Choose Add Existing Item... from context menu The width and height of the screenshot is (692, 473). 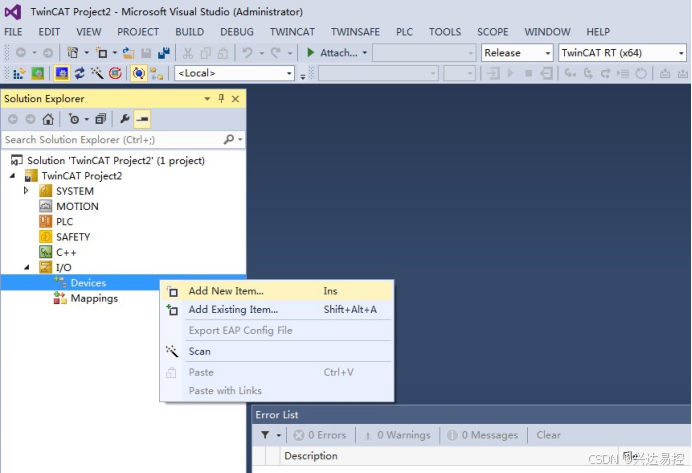[x=277, y=309]
